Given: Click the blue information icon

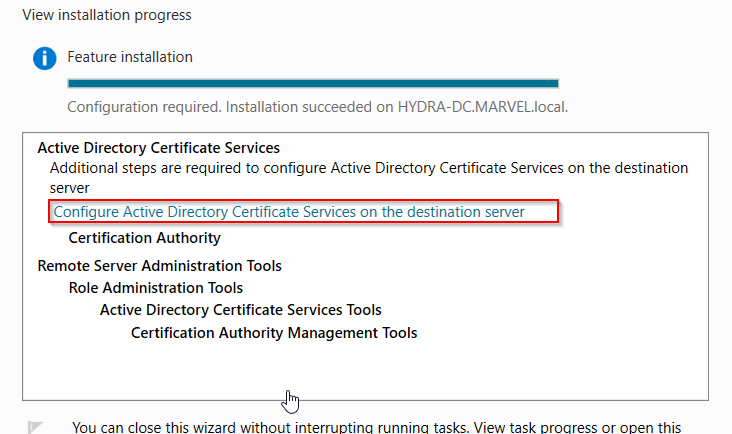Looking at the screenshot, I should (45, 58).
